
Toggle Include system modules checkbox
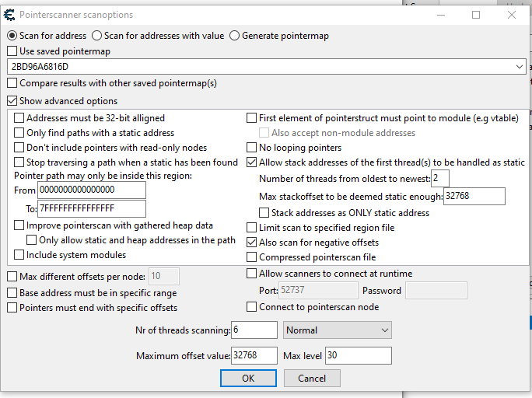pos(19,255)
